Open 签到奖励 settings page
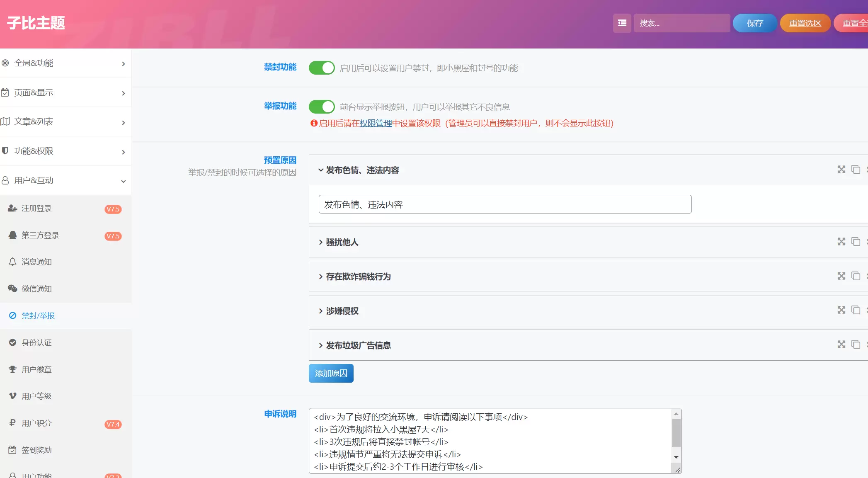Viewport: 868px width, 478px height. (x=65, y=450)
